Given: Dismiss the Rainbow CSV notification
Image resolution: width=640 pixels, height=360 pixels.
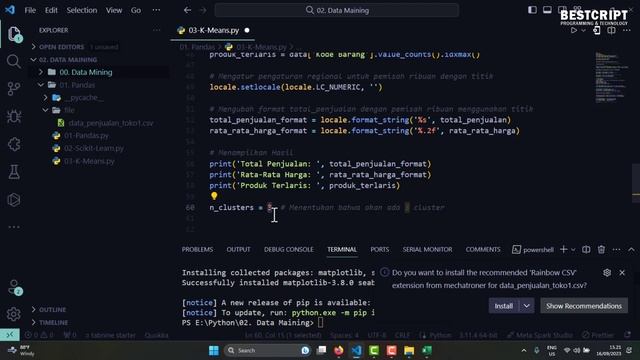Looking at the screenshot, I should [x=622, y=272].
